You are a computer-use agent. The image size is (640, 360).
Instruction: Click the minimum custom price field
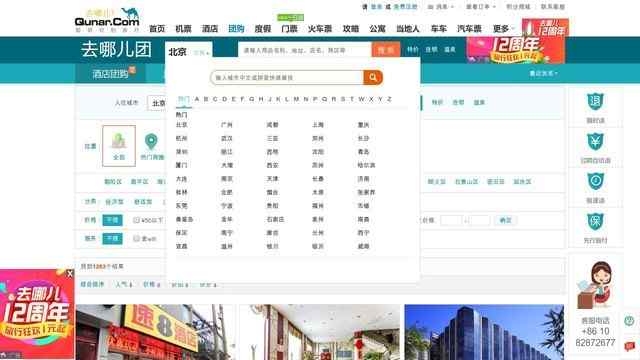pos(451,220)
